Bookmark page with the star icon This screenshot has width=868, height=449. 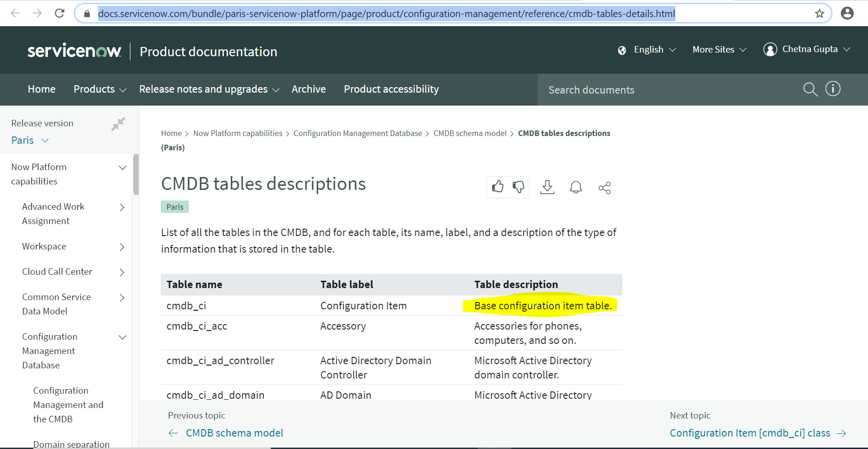[x=819, y=14]
